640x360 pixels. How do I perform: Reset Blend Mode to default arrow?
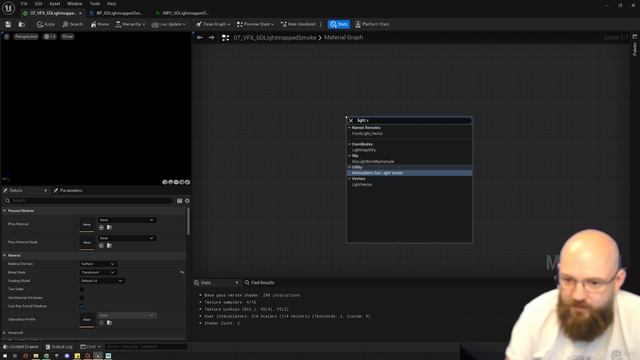182,273
